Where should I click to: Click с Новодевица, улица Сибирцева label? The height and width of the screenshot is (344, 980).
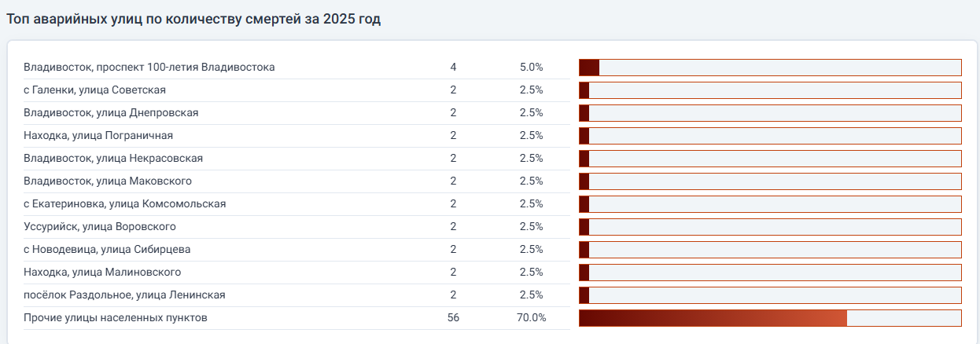click(x=107, y=250)
